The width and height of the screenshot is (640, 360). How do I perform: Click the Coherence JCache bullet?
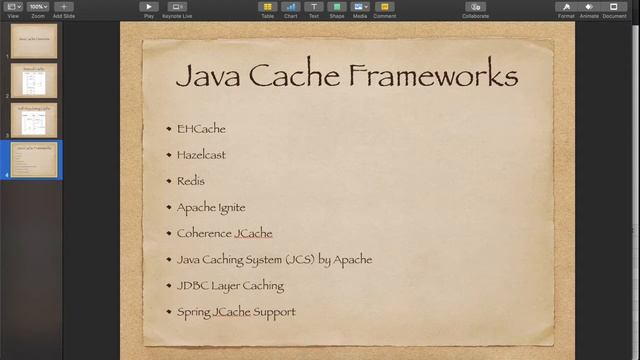[224, 233]
